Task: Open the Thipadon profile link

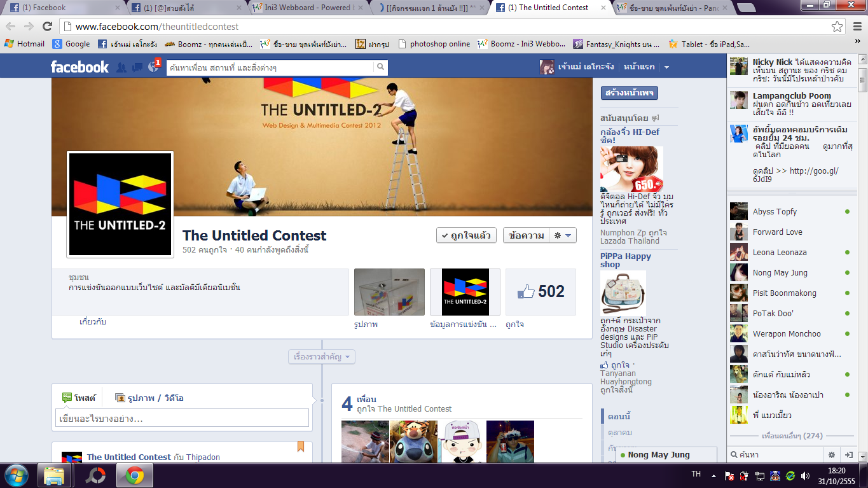Action: pyautogui.click(x=203, y=457)
